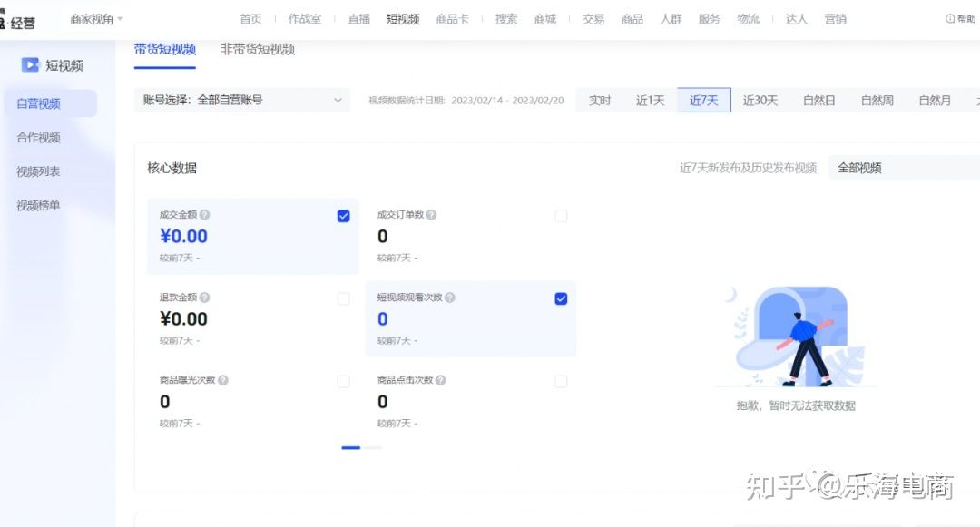
Task: Select 交易 in the top navigation bar
Action: click(593, 17)
